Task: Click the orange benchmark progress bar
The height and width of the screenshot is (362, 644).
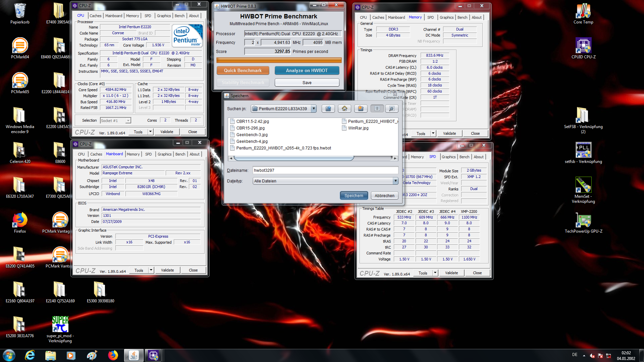Action: (279, 60)
